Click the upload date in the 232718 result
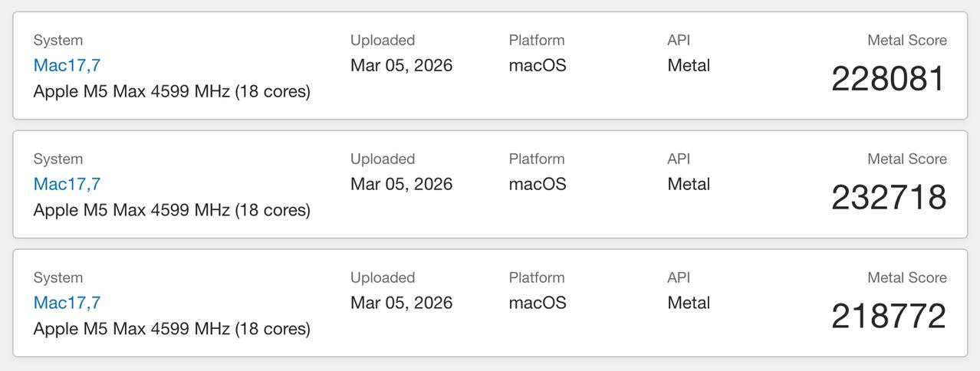 click(401, 185)
